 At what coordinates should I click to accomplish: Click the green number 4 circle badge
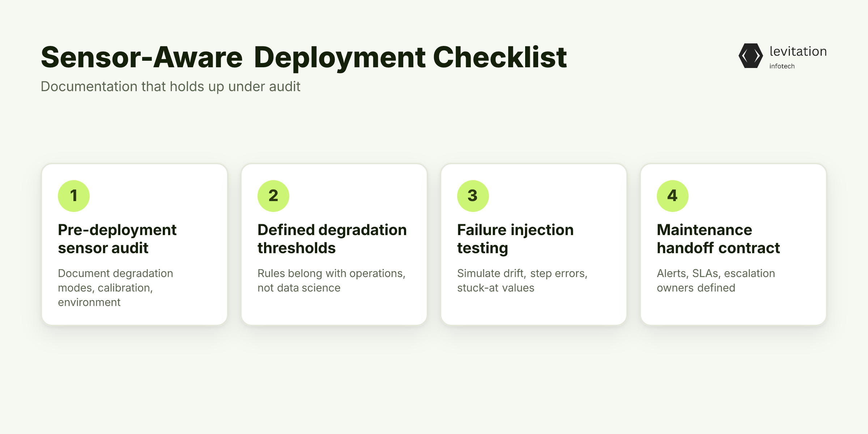(673, 196)
